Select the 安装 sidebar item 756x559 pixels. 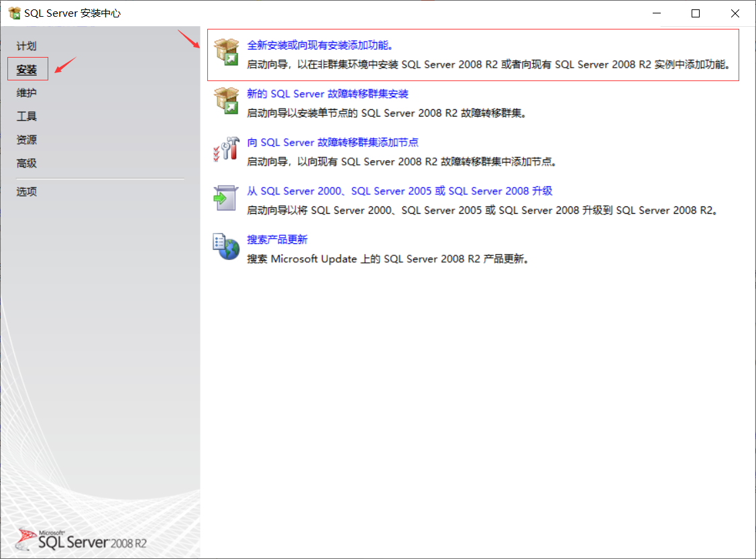(x=27, y=70)
